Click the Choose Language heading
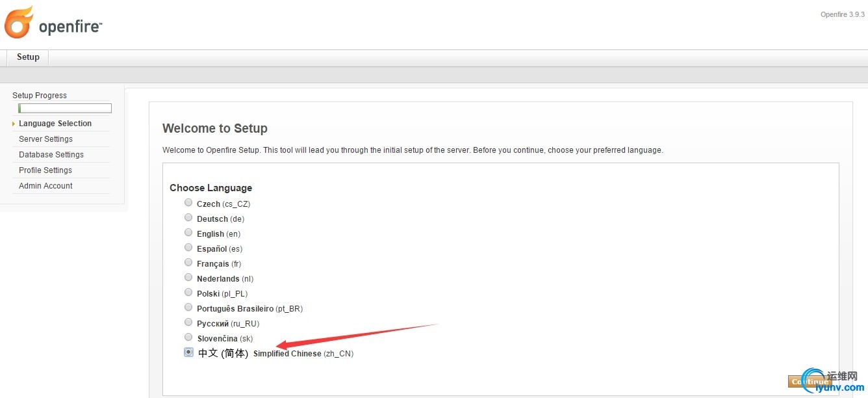This screenshot has height=398, width=868. pyautogui.click(x=211, y=188)
